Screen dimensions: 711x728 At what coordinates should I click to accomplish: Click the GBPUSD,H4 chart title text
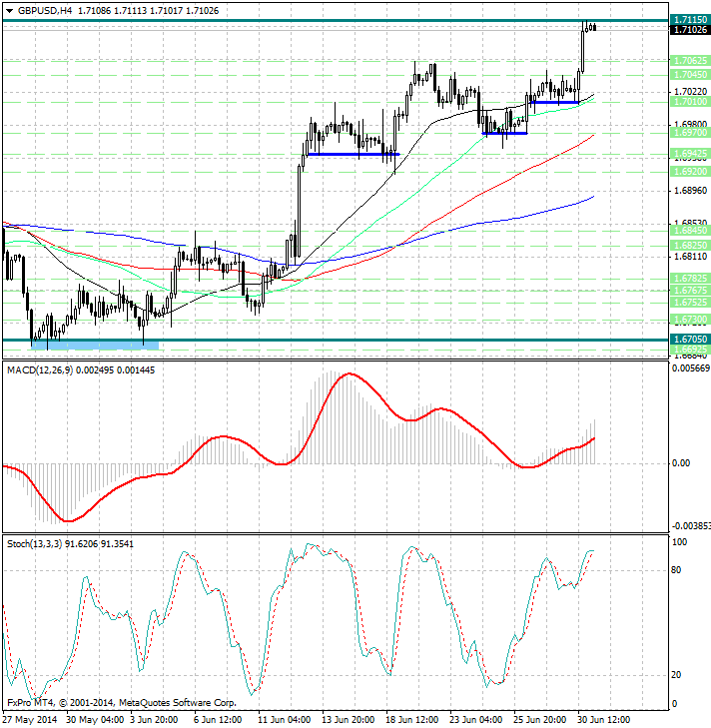click(45, 11)
